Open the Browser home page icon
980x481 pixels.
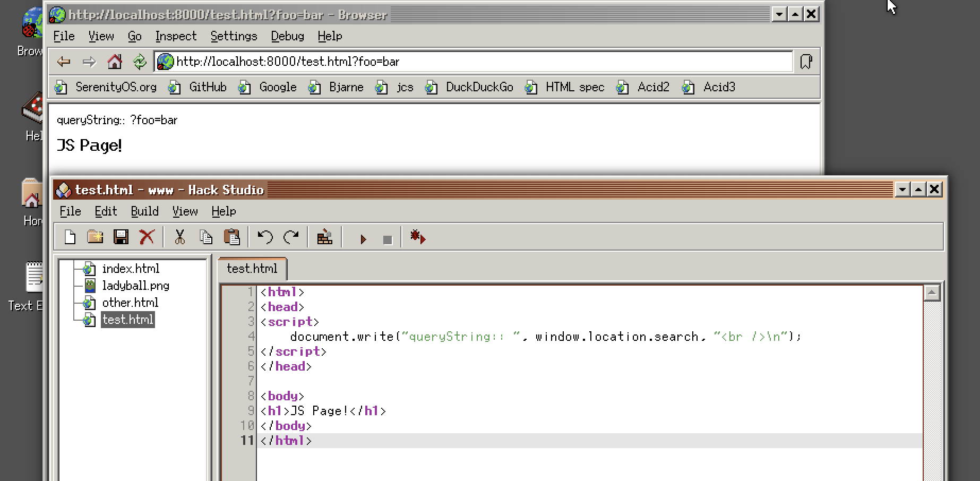point(115,62)
